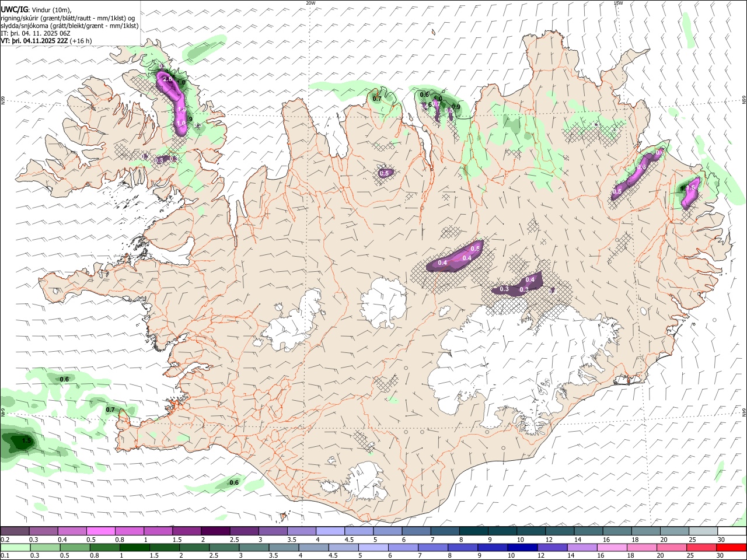747x560 pixels.
Task: Click the '2.6' snowfall value in the Westfjords
Action: click(167, 79)
